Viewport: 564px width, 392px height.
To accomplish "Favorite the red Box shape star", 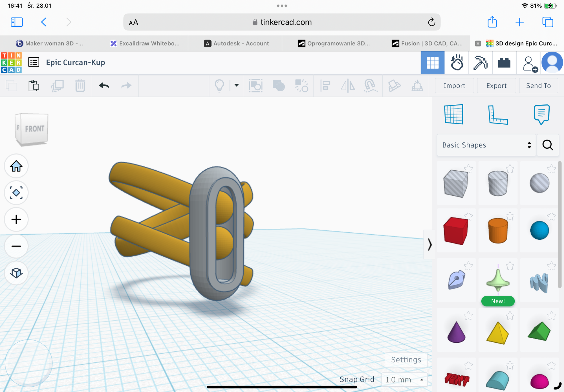I will pyautogui.click(x=468, y=216).
